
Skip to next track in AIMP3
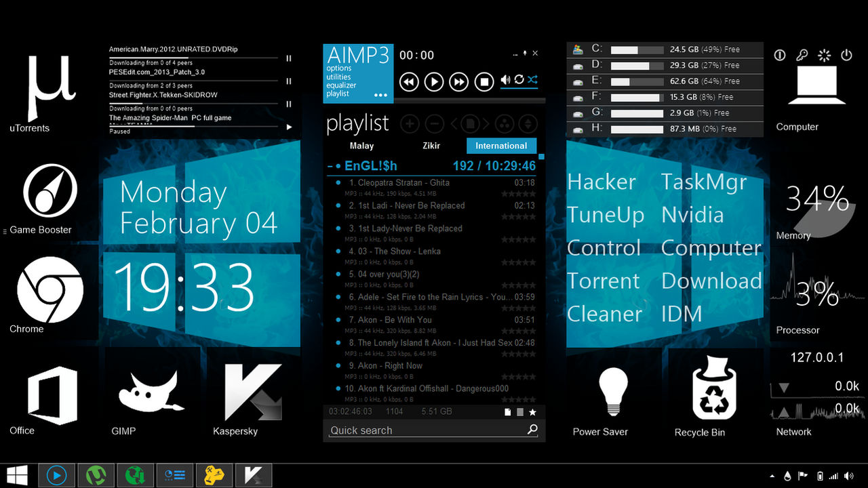(x=459, y=82)
